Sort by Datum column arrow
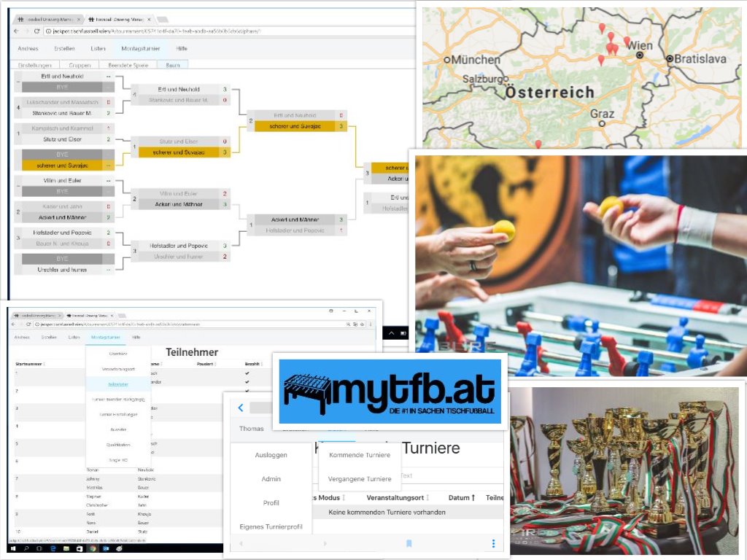 [473, 497]
